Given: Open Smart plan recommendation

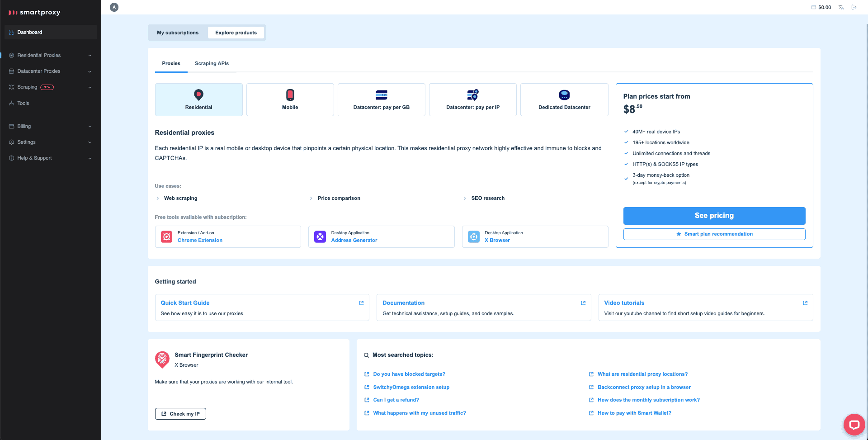Looking at the screenshot, I should (x=714, y=234).
